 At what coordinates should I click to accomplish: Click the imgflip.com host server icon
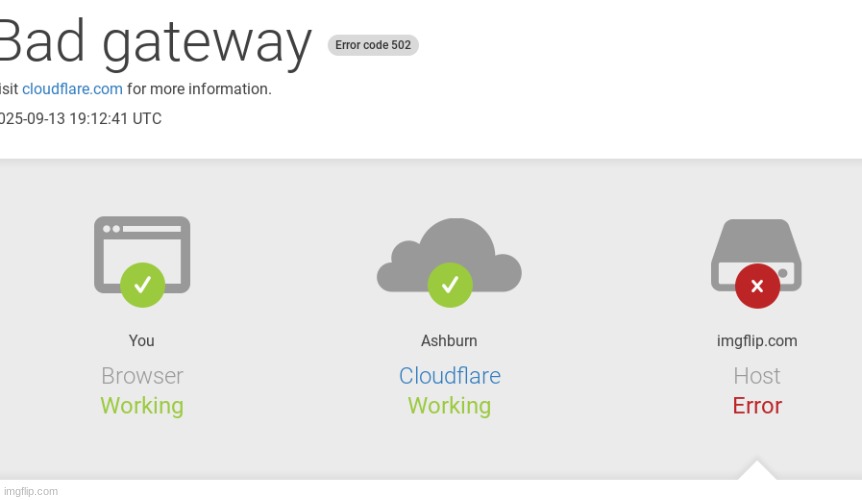pyautogui.click(x=756, y=255)
